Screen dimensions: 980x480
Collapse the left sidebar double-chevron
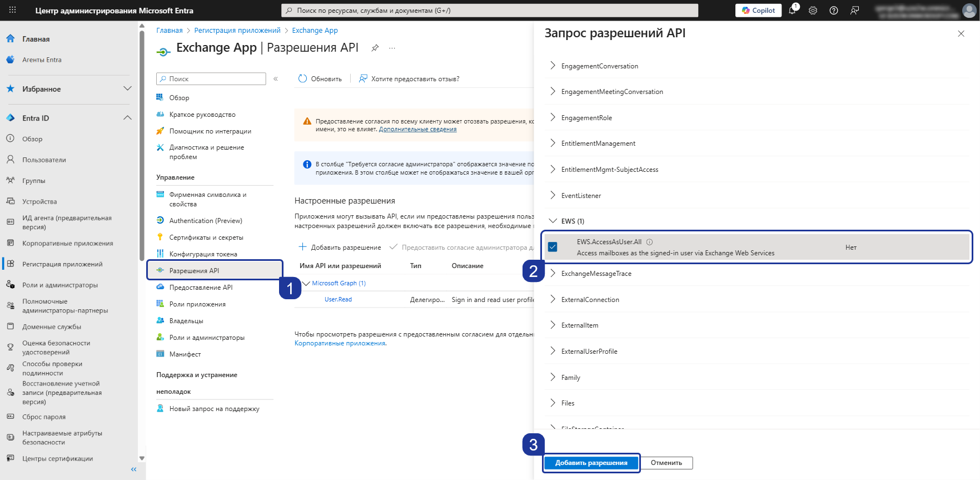coord(133,469)
